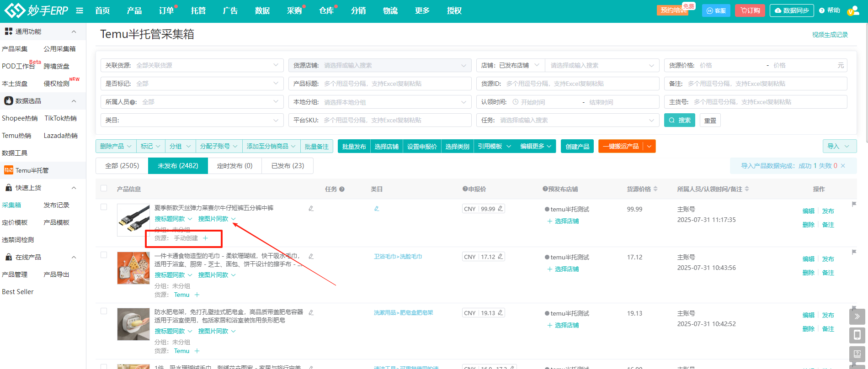Open the 客服 customer service button
Screen dimensions: 868x369
[x=716, y=11]
